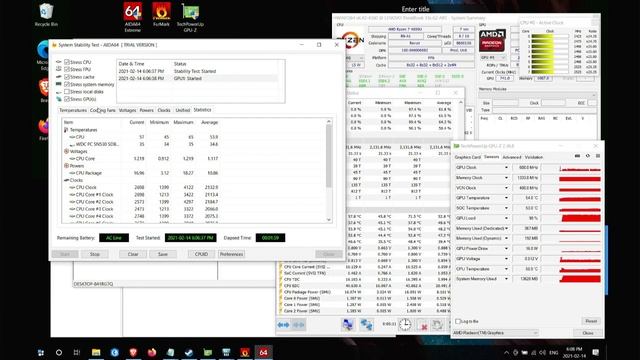The image size is (640, 360).
Task: Toggle Stress system memory checkbox
Action: (67, 84)
